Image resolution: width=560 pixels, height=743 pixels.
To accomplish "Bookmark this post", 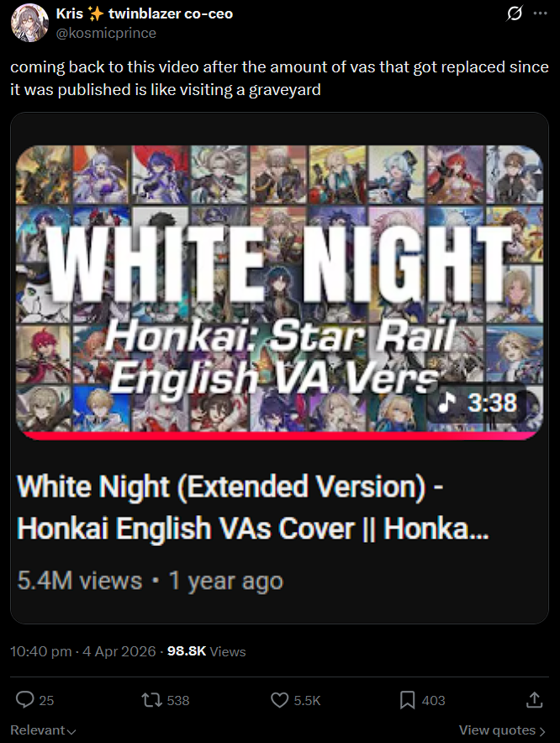I will point(407,700).
